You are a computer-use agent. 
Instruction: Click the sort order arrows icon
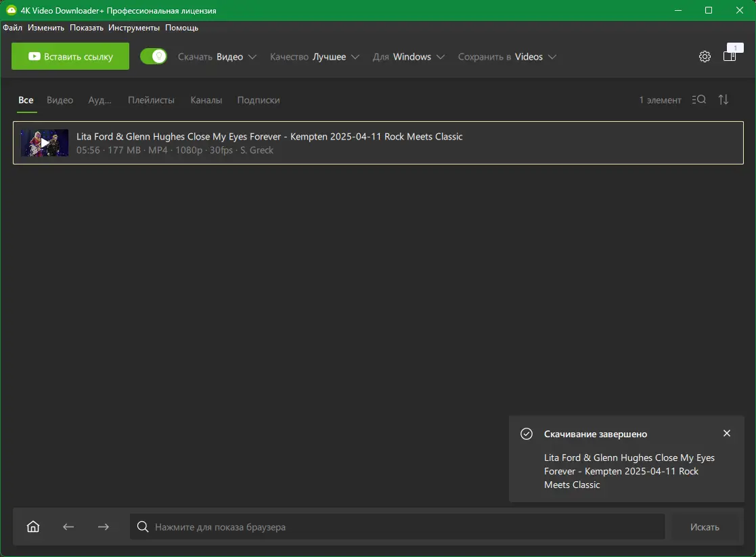coord(724,99)
